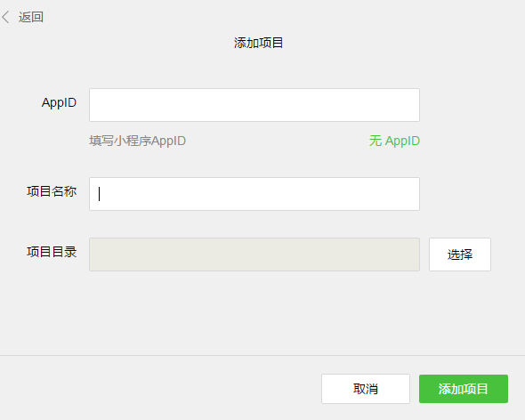Click the back chevron arrow icon
Screen dimensions: 525x420
coord(5,17)
